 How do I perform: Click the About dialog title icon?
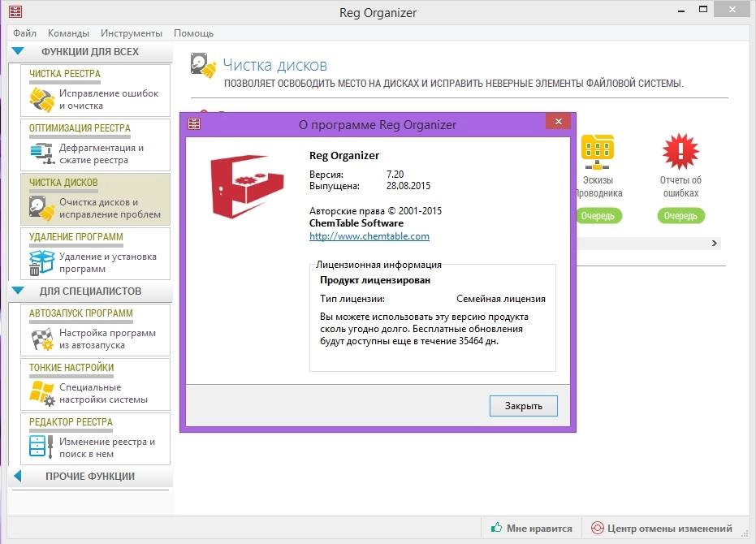(x=194, y=124)
